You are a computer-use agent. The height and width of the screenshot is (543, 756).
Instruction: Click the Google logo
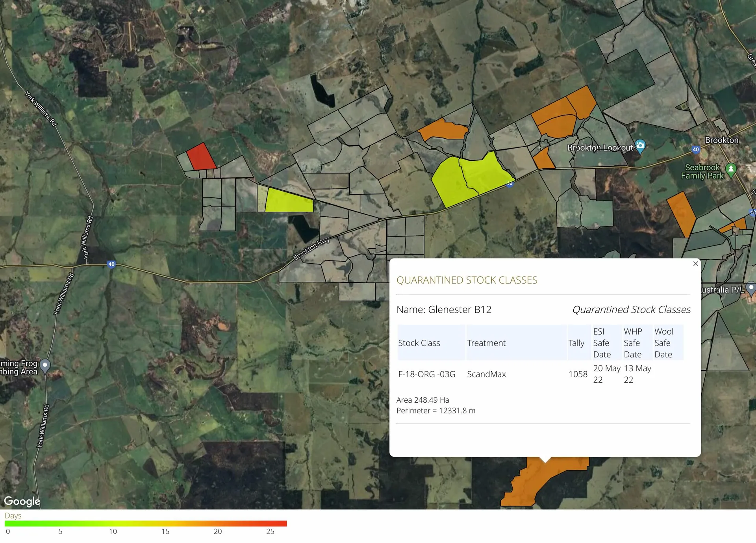tap(22, 501)
